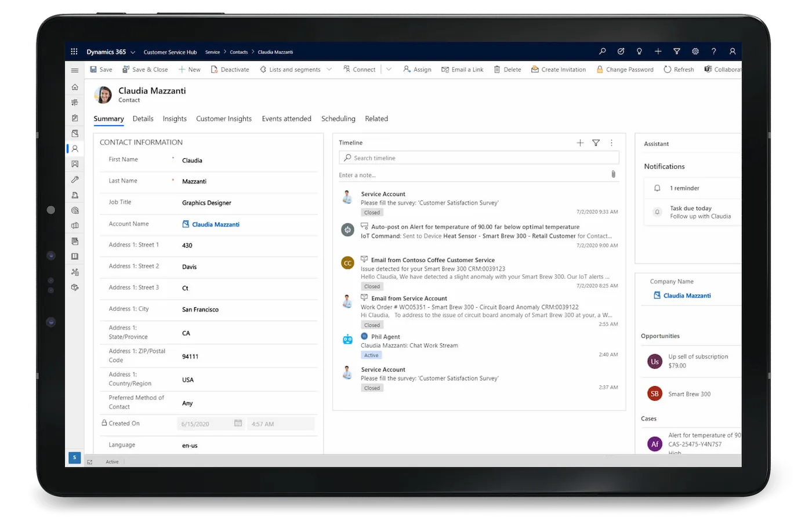
Task: Click New in the command bar
Action: (x=189, y=70)
